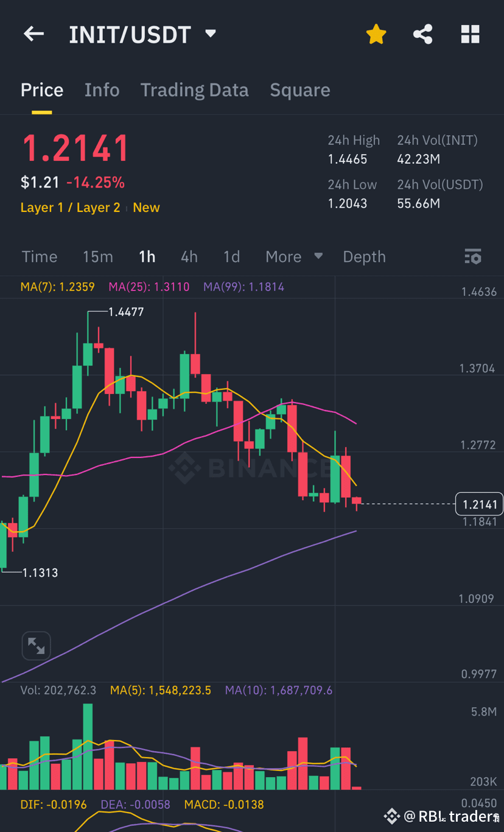
Task: Toggle the yellow favorite star
Action: [x=376, y=34]
